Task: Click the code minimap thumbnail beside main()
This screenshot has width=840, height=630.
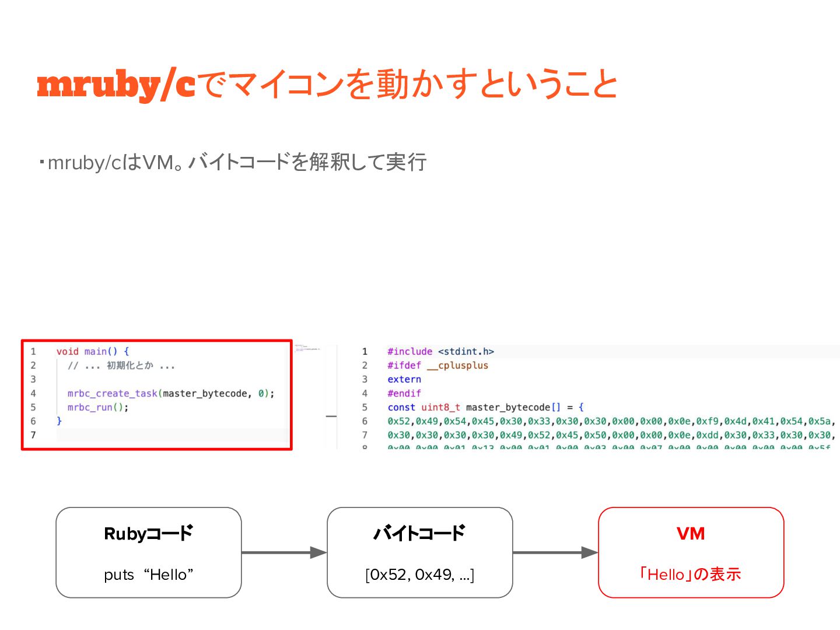Action: (307, 348)
